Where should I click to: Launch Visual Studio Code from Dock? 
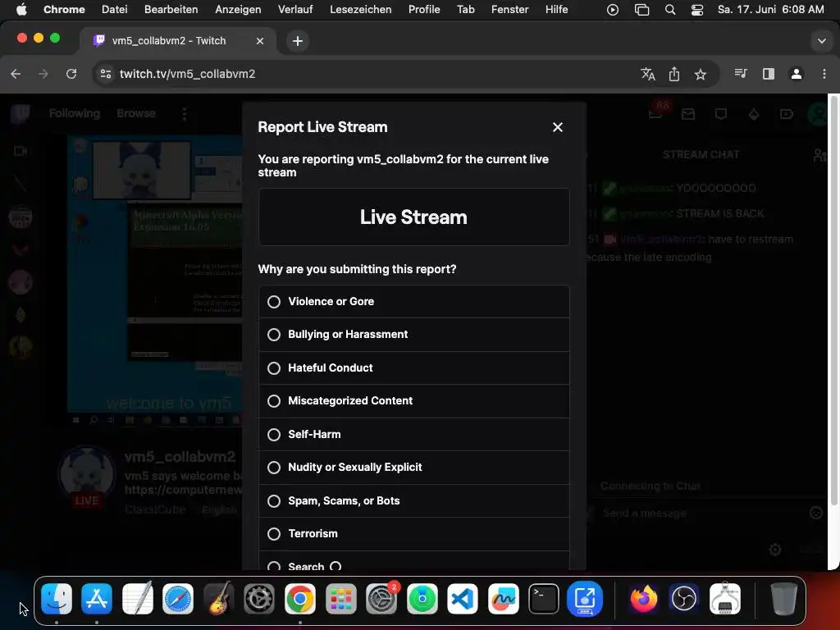tap(463, 598)
